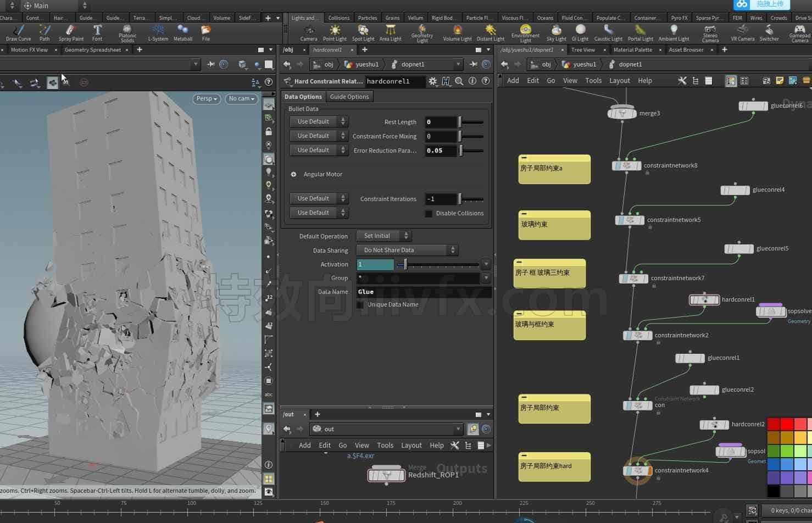Add a Point Light from the shelf

coord(335,32)
